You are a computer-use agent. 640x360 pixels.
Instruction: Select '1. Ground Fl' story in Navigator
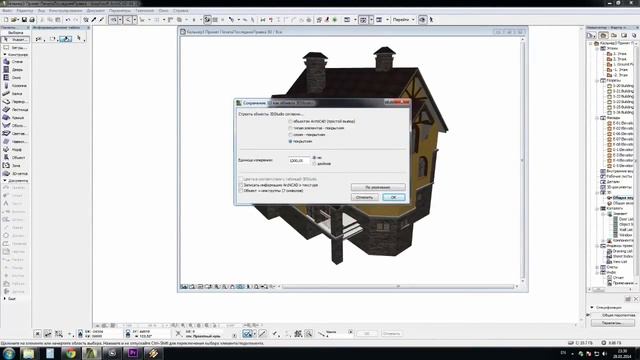(620, 64)
